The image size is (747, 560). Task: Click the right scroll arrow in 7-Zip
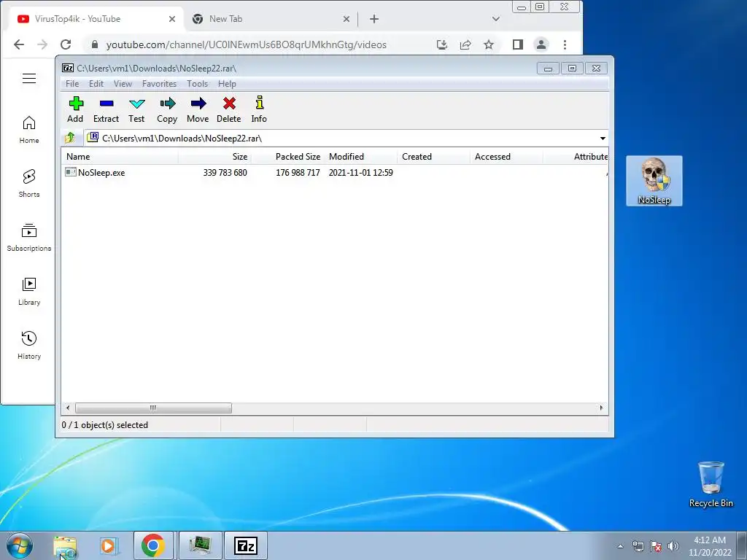[601, 408]
